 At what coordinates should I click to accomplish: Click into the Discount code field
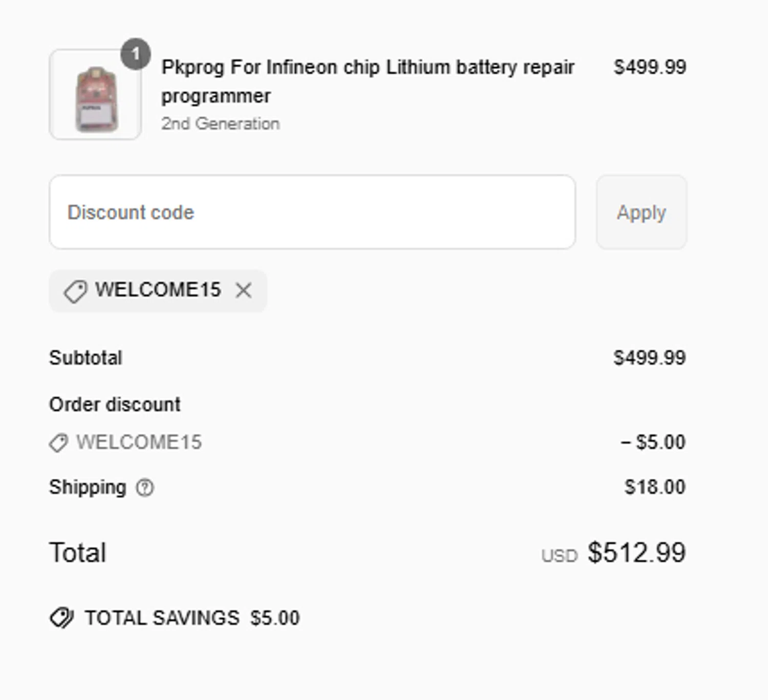(312, 212)
